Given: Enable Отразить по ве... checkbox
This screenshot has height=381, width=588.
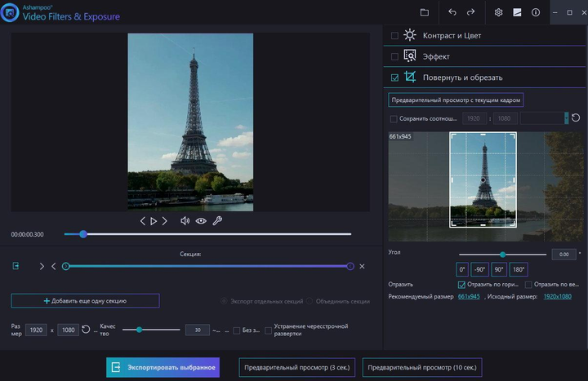Looking at the screenshot, I should click(528, 285).
